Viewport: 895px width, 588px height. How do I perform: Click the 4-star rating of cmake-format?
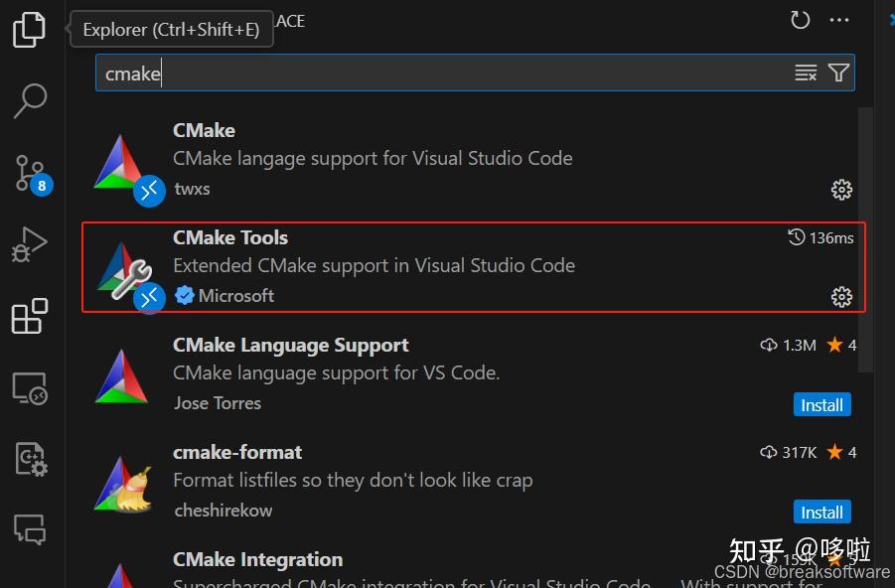click(x=843, y=452)
